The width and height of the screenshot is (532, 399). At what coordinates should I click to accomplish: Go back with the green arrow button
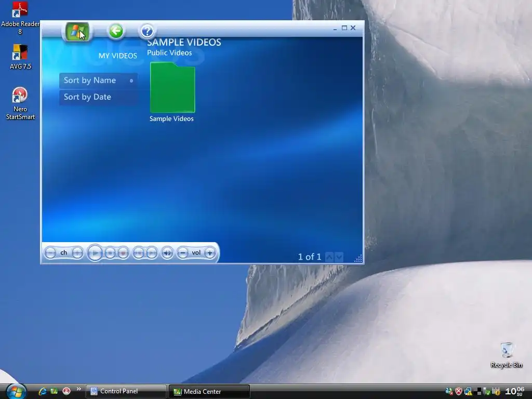(116, 31)
